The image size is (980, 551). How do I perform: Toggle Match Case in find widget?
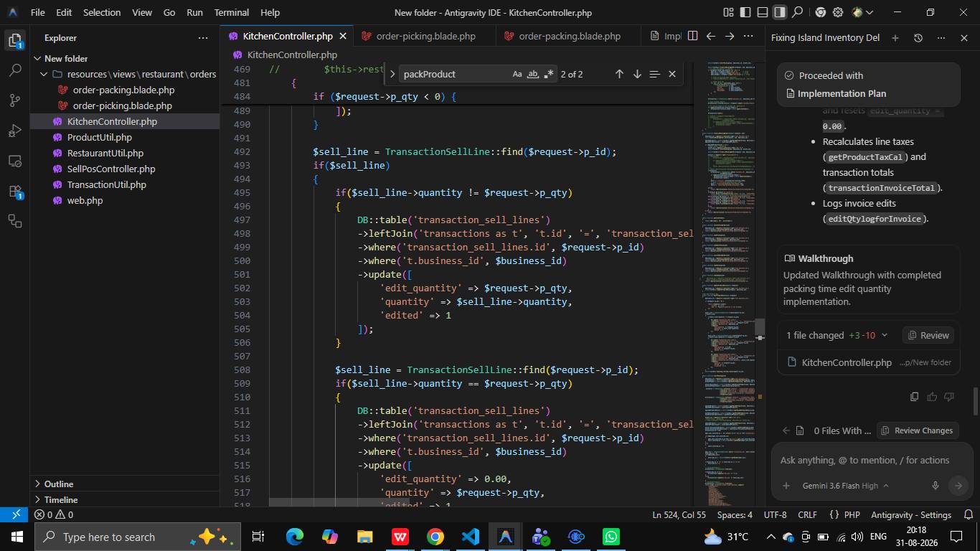tap(517, 74)
